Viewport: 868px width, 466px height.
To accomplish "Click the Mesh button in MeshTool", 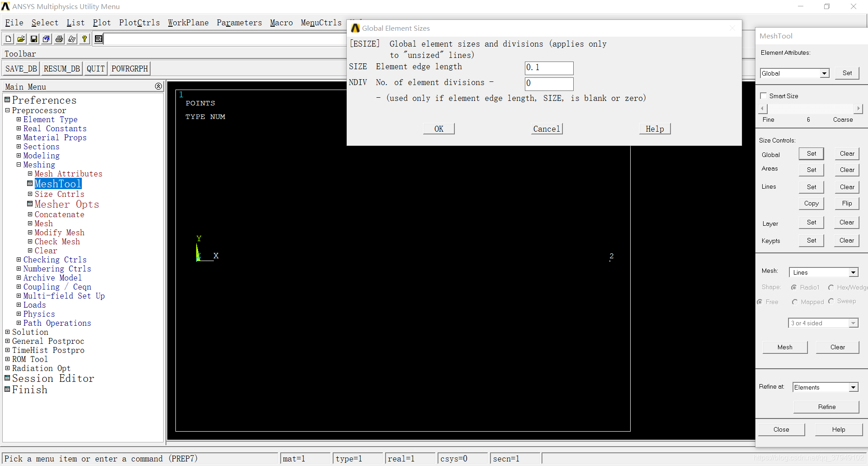I will 785,347.
